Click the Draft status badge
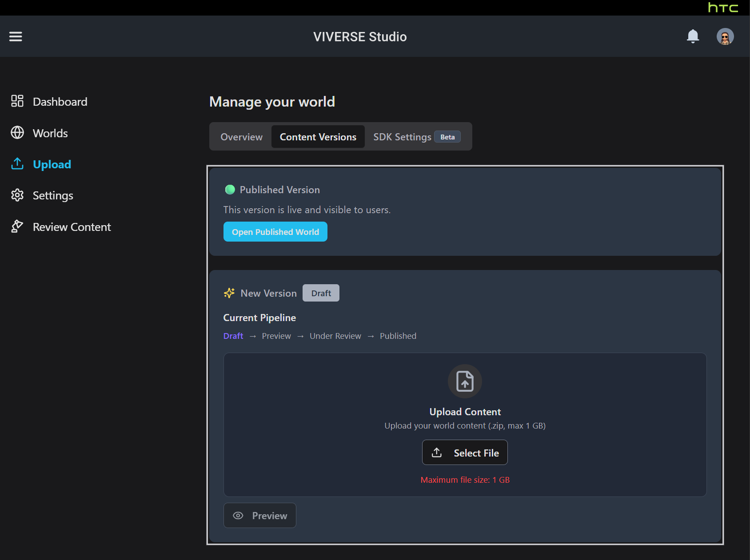 (321, 293)
